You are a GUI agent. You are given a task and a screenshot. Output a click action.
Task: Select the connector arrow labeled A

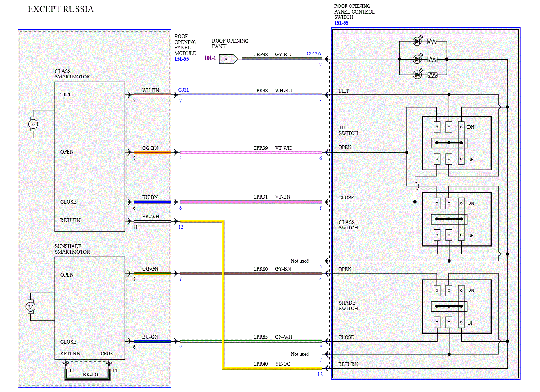pyautogui.click(x=228, y=59)
